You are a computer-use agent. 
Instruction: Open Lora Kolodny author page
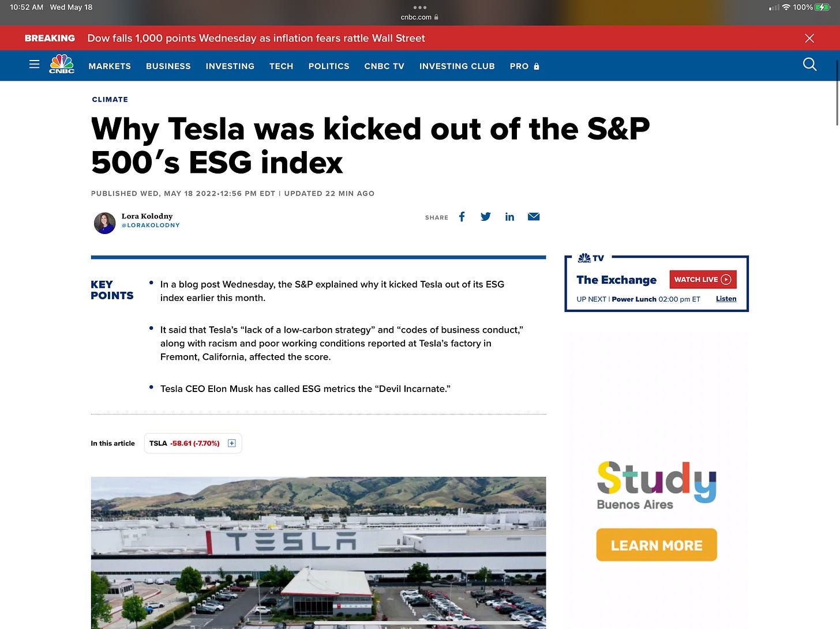coord(147,216)
